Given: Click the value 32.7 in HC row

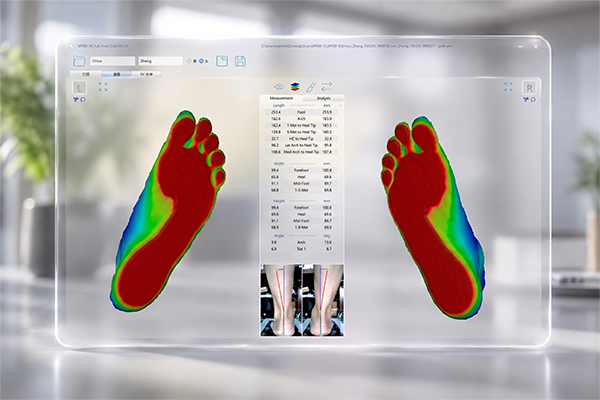Looking at the screenshot, I should 275,139.
